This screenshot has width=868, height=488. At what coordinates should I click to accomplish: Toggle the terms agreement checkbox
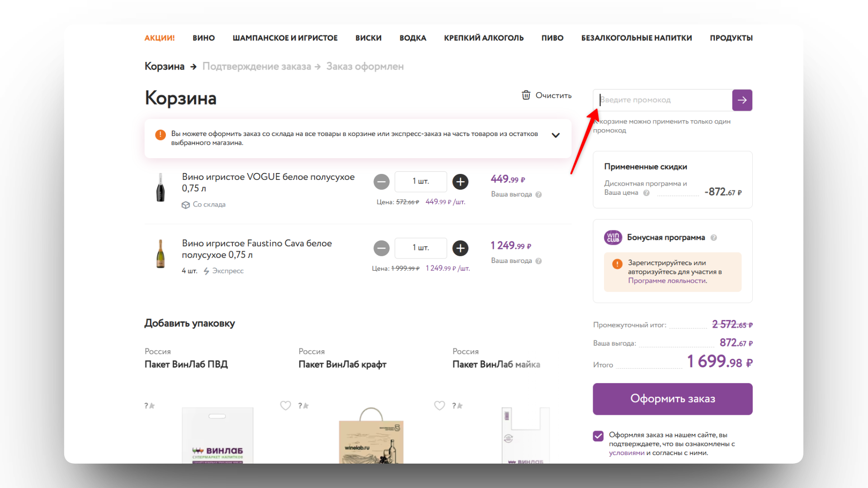[x=598, y=436]
